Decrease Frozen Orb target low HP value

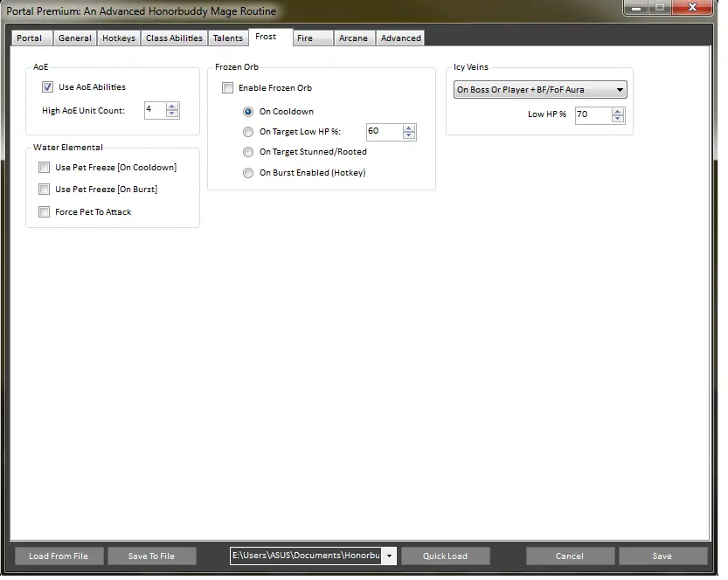coord(409,135)
